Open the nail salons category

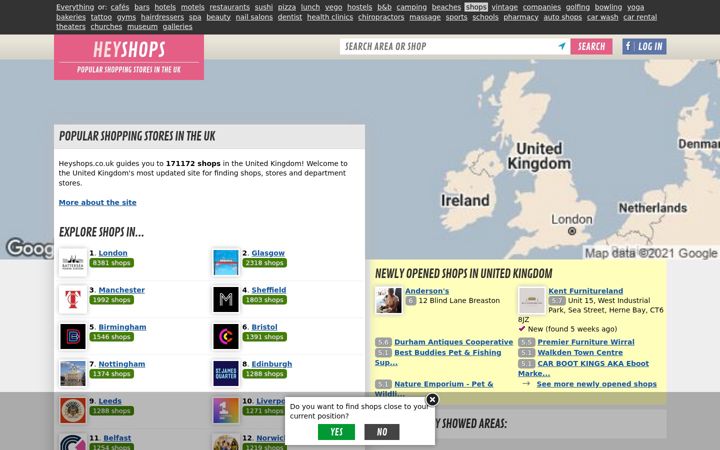point(254,17)
